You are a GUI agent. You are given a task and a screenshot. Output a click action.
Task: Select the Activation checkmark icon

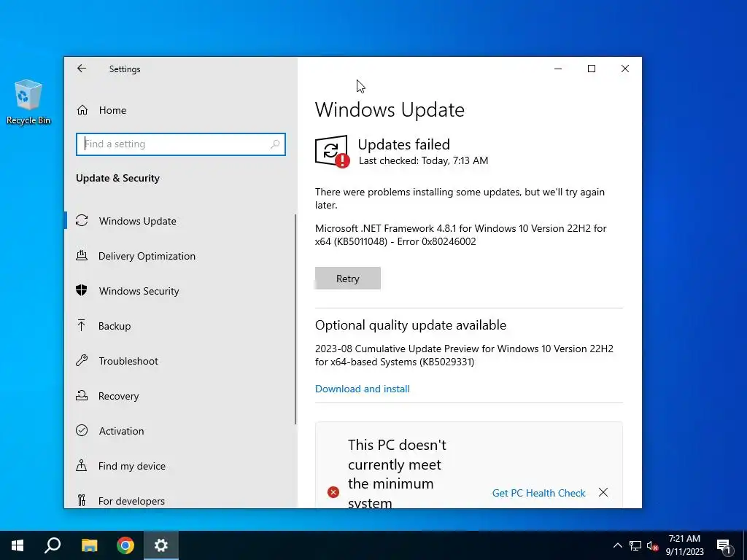click(x=82, y=430)
